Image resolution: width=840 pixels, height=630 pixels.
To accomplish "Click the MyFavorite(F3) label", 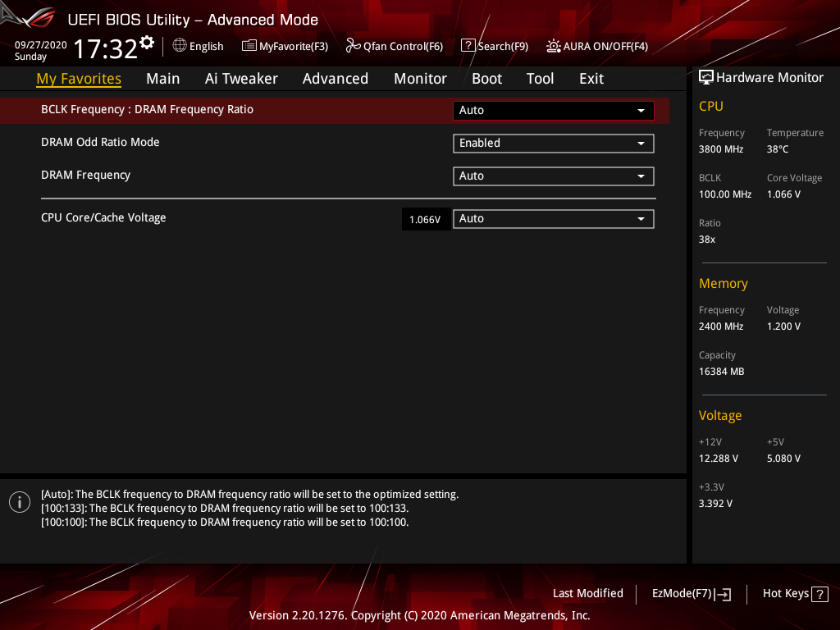I will (x=294, y=47).
